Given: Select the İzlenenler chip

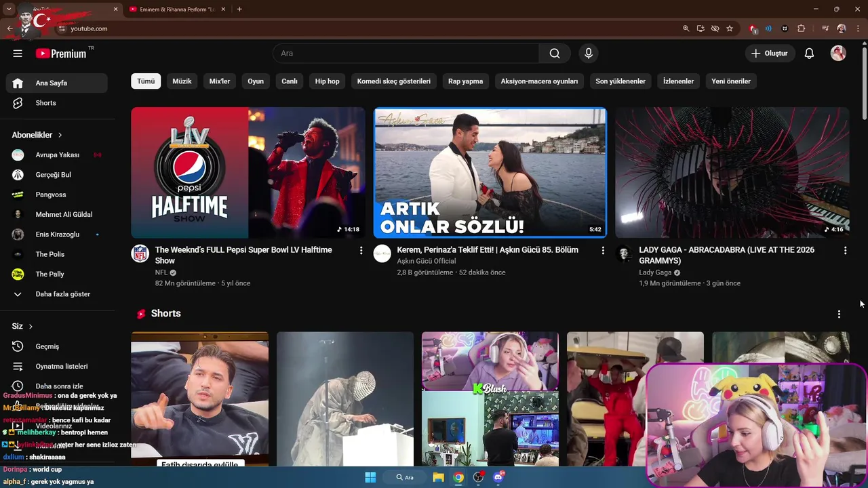Looking at the screenshot, I should coord(678,81).
